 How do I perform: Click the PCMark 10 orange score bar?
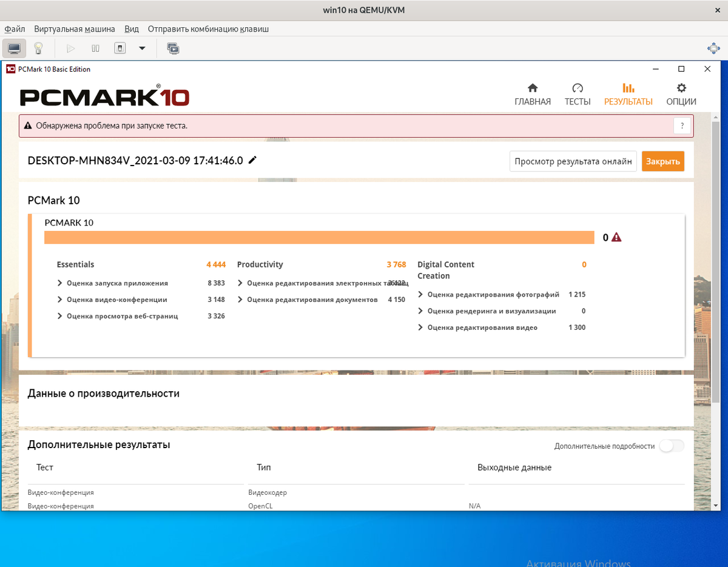pos(319,238)
